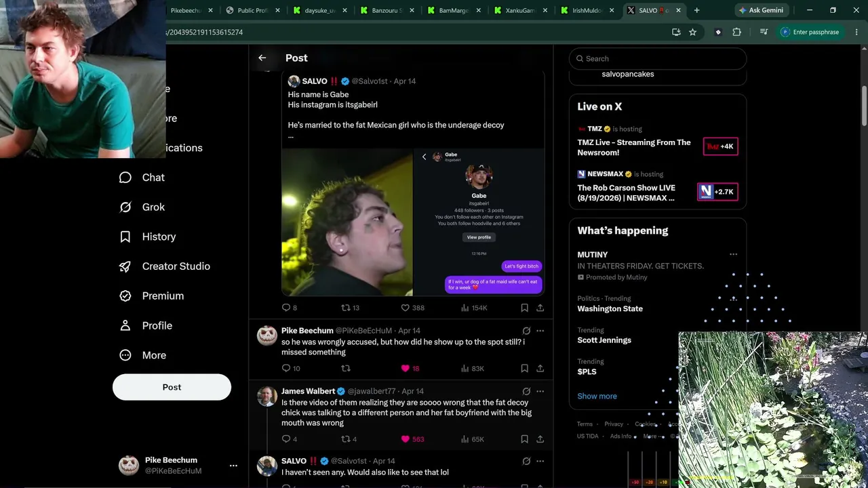Open the Terms footer link

pos(585,424)
